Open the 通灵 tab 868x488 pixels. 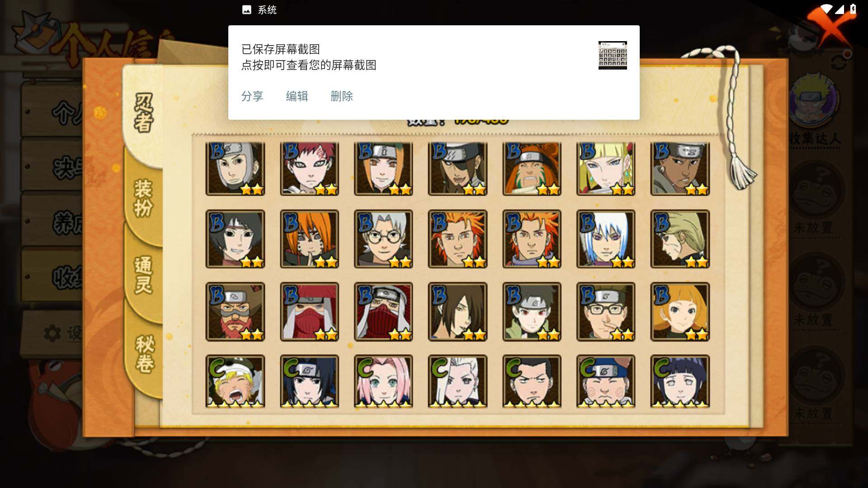click(144, 276)
